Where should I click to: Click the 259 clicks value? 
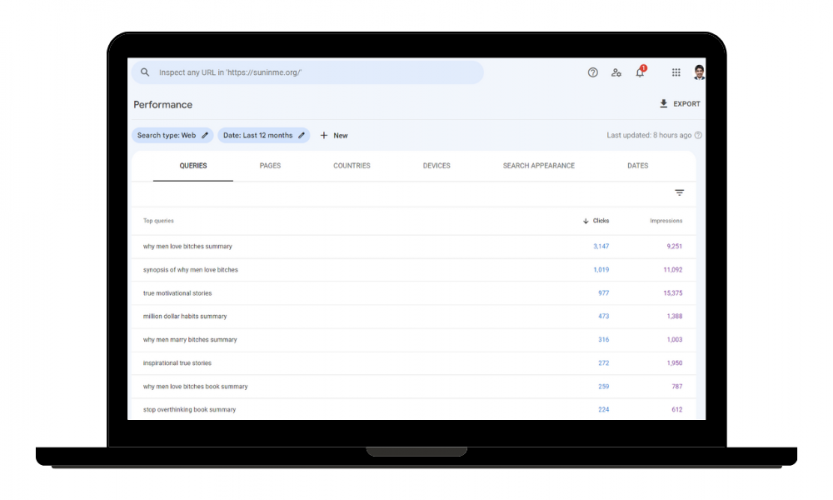(x=604, y=386)
